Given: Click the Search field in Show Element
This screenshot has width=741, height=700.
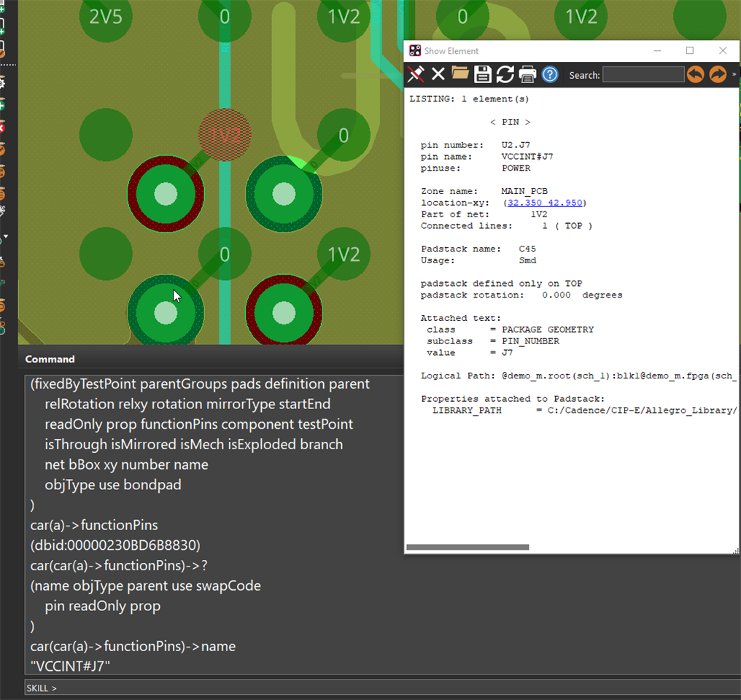Looking at the screenshot, I should click(643, 74).
